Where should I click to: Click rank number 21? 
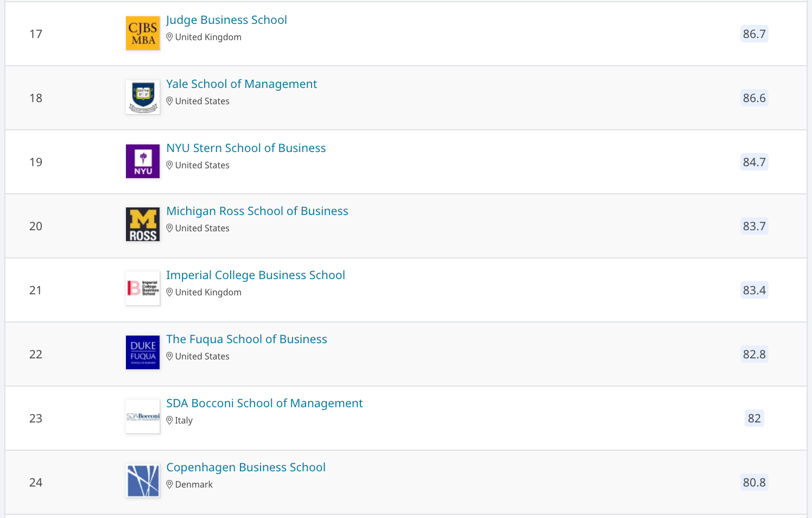36,290
